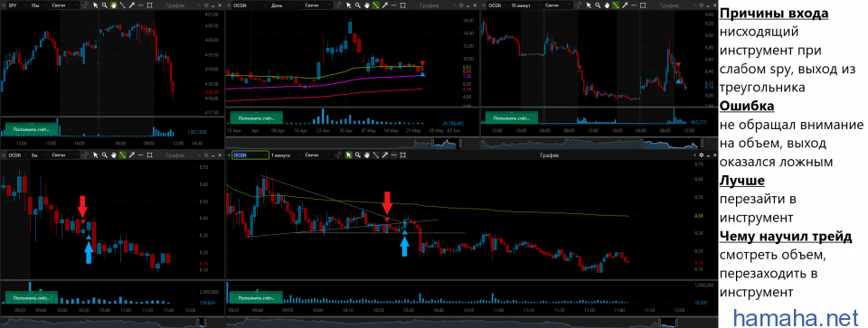Open settings gear of OCGN 15 минут chart

702,5
